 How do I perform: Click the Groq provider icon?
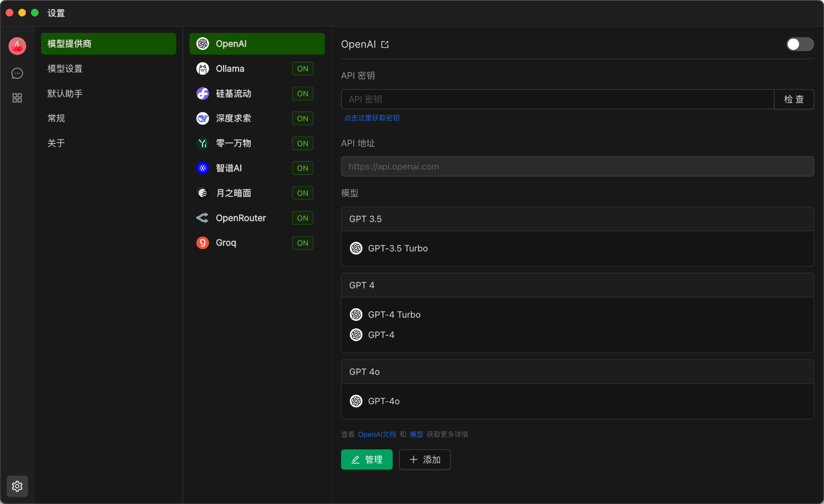(x=203, y=243)
